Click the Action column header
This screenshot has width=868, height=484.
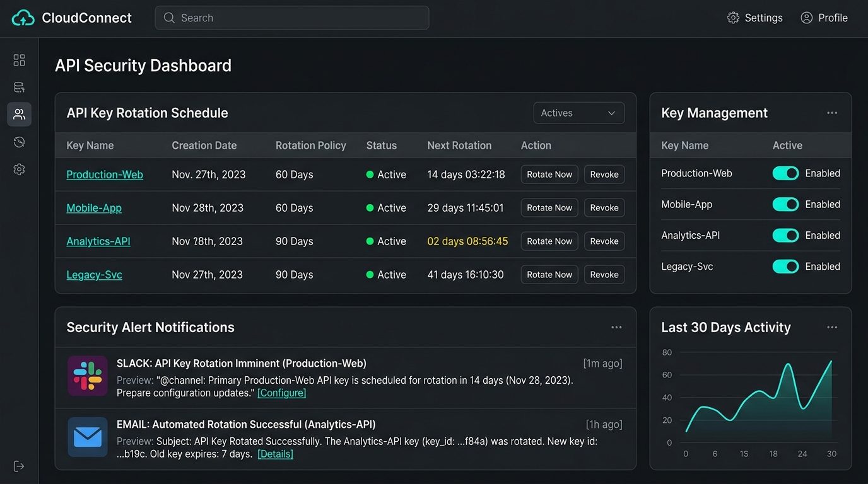536,146
